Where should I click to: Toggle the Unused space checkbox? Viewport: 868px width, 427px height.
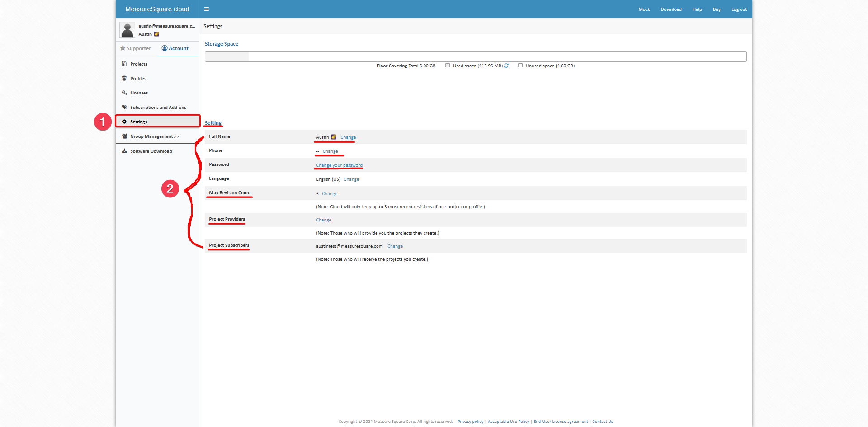520,66
